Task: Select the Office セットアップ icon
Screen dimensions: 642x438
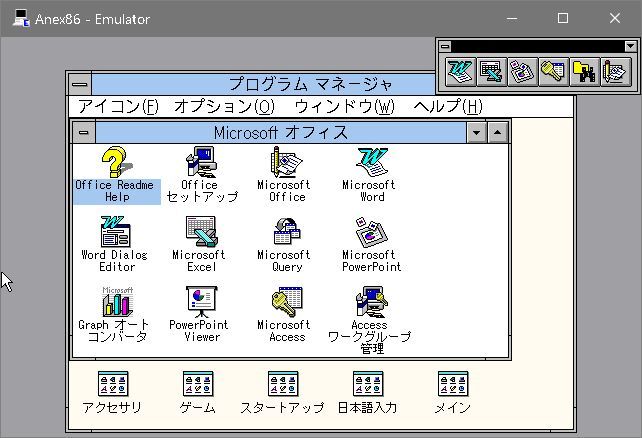Action: [x=202, y=175]
